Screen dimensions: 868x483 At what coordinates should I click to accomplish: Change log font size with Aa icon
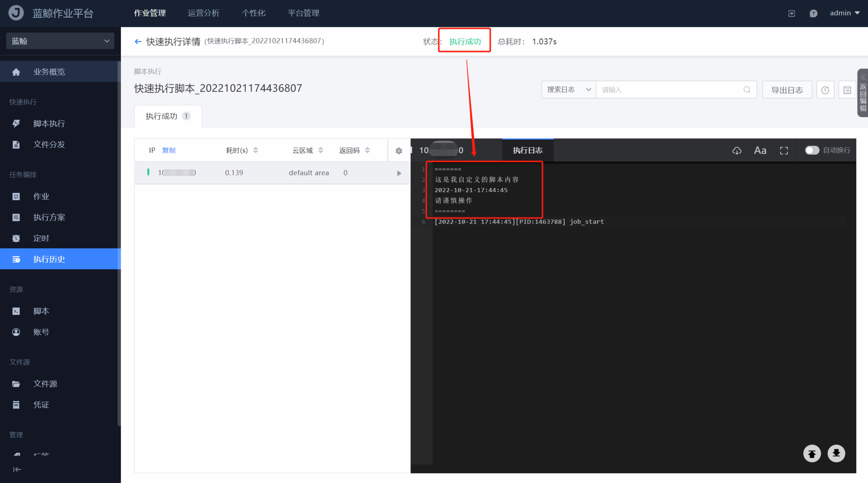[x=760, y=150]
